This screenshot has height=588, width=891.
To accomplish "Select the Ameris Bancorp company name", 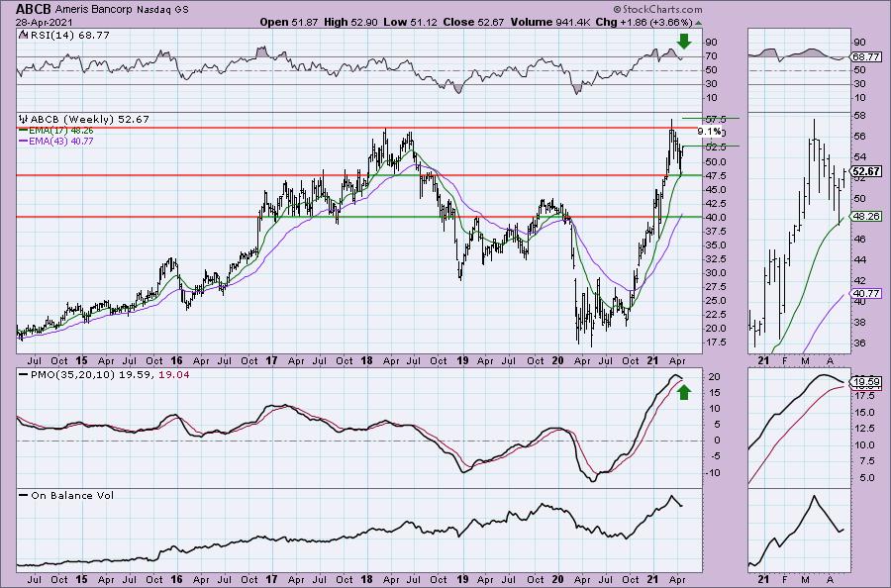I will click(x=94, y=10).
